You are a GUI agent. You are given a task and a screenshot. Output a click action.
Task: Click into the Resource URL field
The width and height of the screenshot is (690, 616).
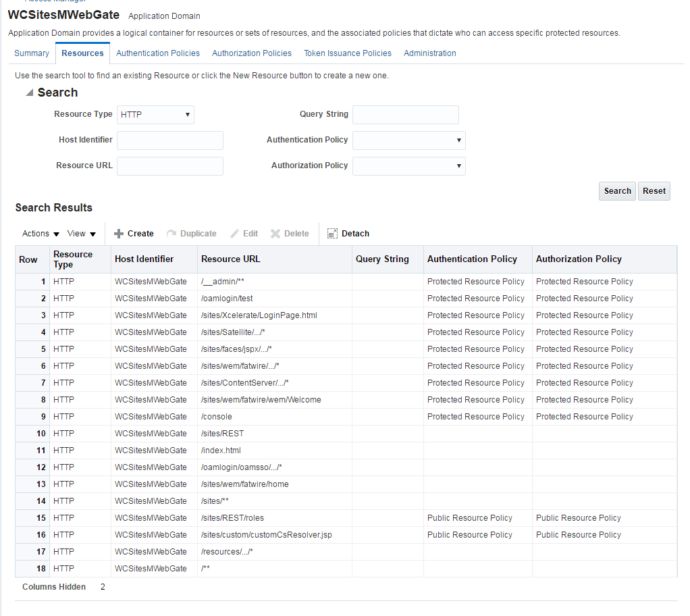pyautogui.click(x=170, y=166)
